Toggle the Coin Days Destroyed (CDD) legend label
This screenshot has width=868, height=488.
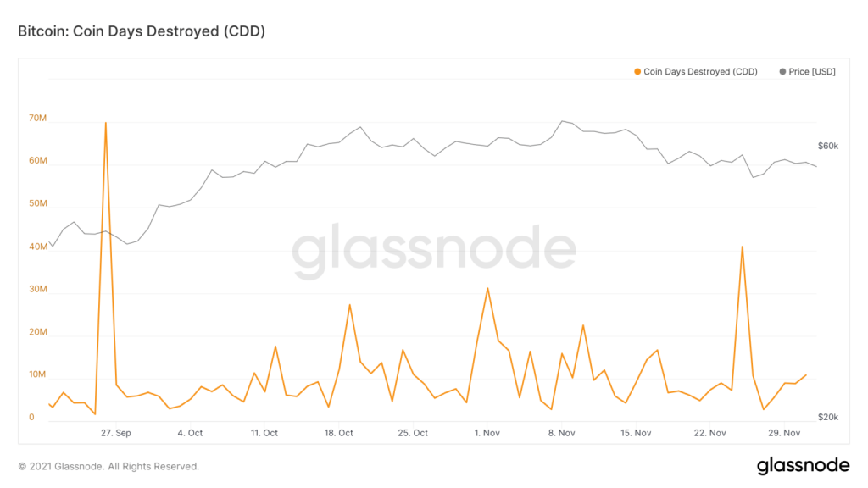click(700, 72)
